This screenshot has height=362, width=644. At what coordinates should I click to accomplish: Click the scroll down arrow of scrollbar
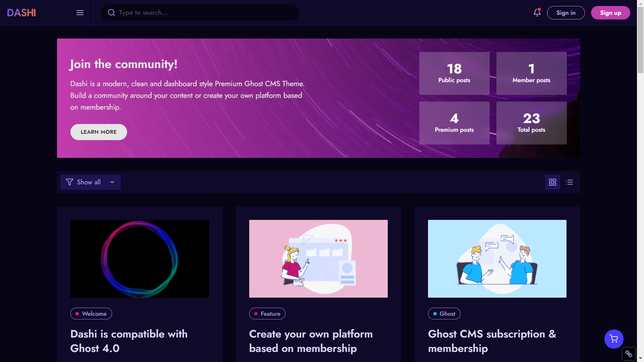(640, 359)
